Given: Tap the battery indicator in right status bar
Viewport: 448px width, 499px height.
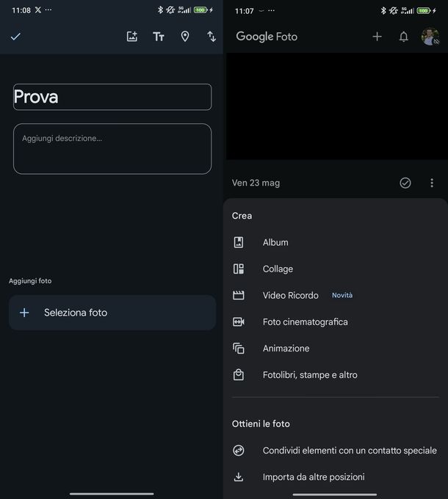Looking at the screenshot, I should 424,11.
